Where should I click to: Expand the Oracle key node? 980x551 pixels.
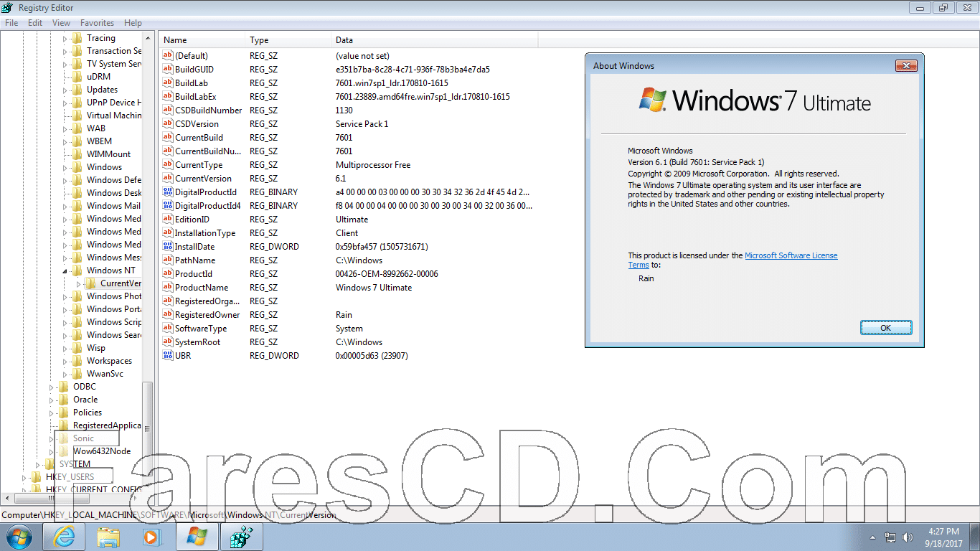coord(51,400)
